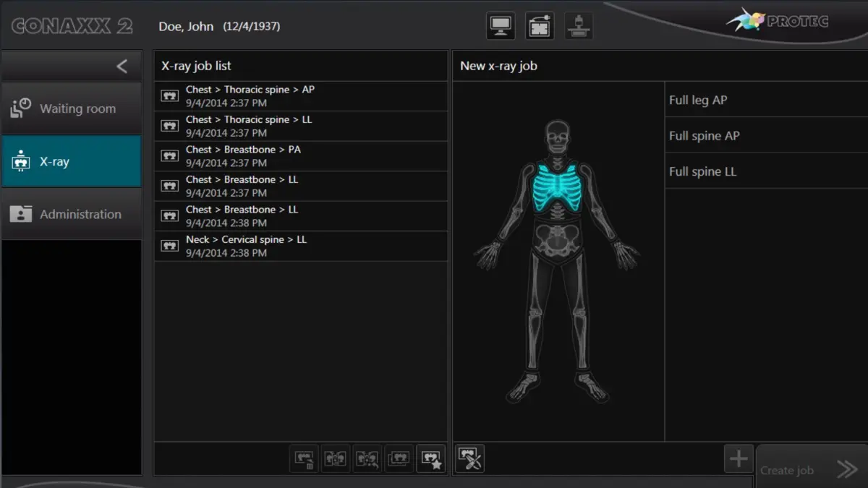Screen dimensions: 868x488
Task: Click the second X-ray job toolbar icon
Action: tap(336, 458)
